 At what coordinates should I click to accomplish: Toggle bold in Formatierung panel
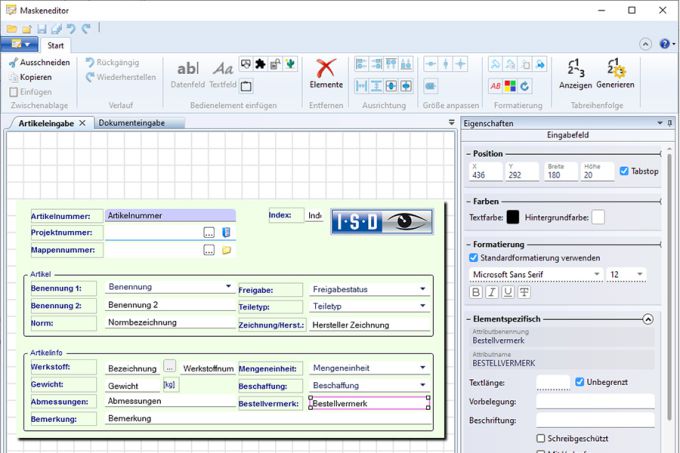pyautogui.click(x=478, y=292)
